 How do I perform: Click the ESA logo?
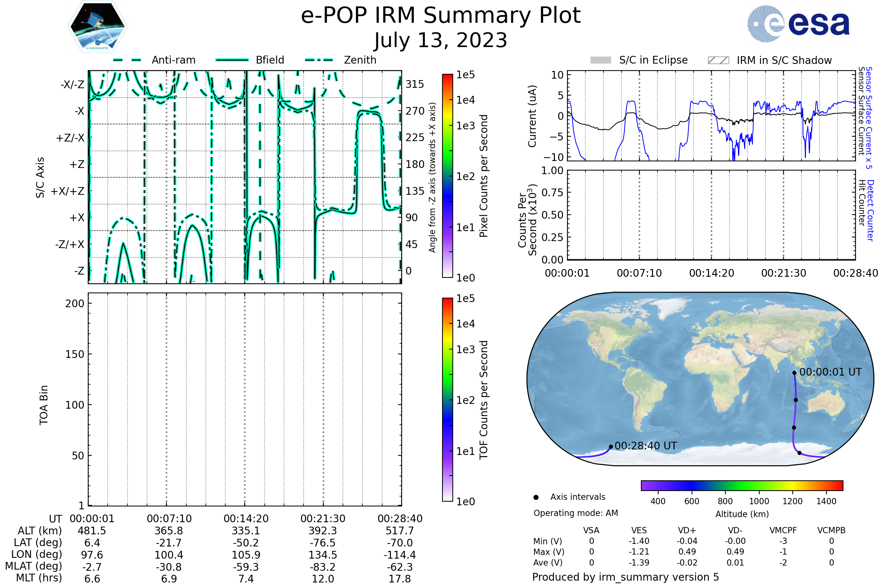point(798,24)
